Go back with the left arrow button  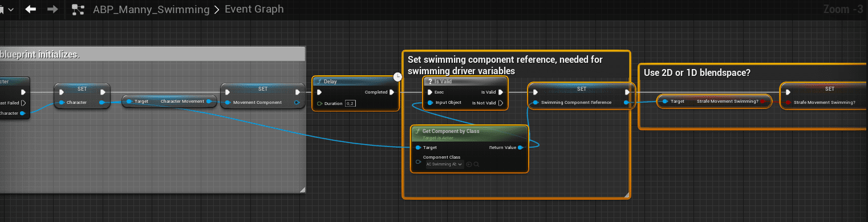[x=31, y=10]
